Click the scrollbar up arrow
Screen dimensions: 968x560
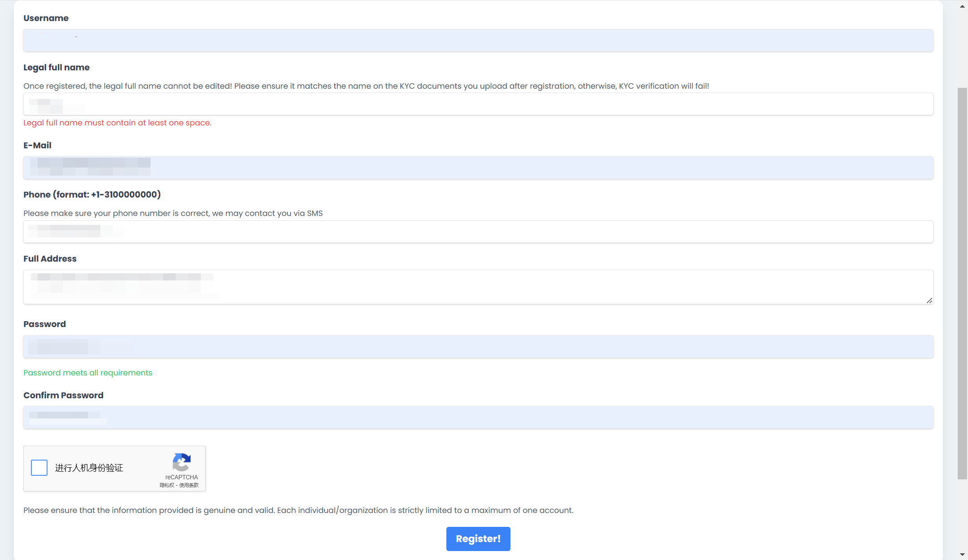click(x=962, y=6)
